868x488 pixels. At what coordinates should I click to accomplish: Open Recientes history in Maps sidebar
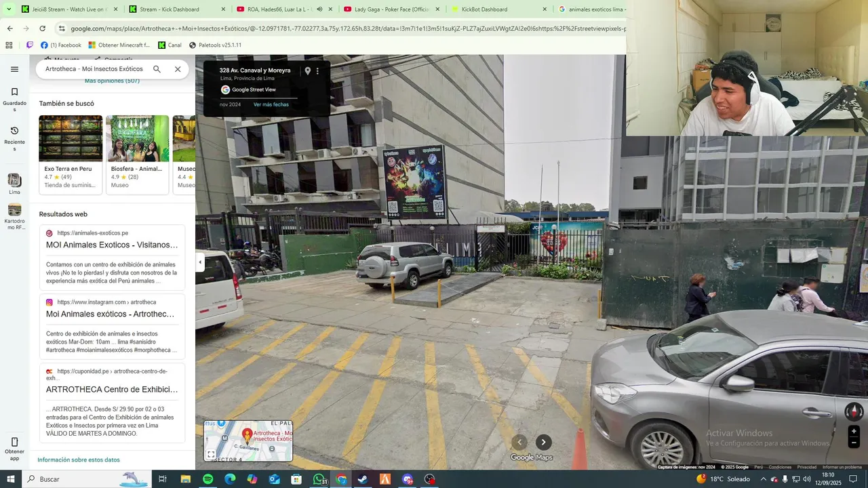tap(14, 138)
